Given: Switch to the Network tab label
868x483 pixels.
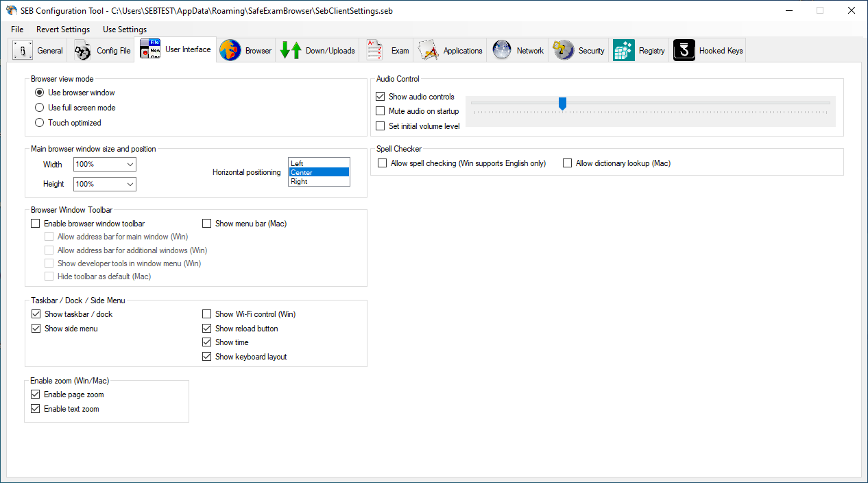Looking at the screenshot, I should click(x=531, y=51).
